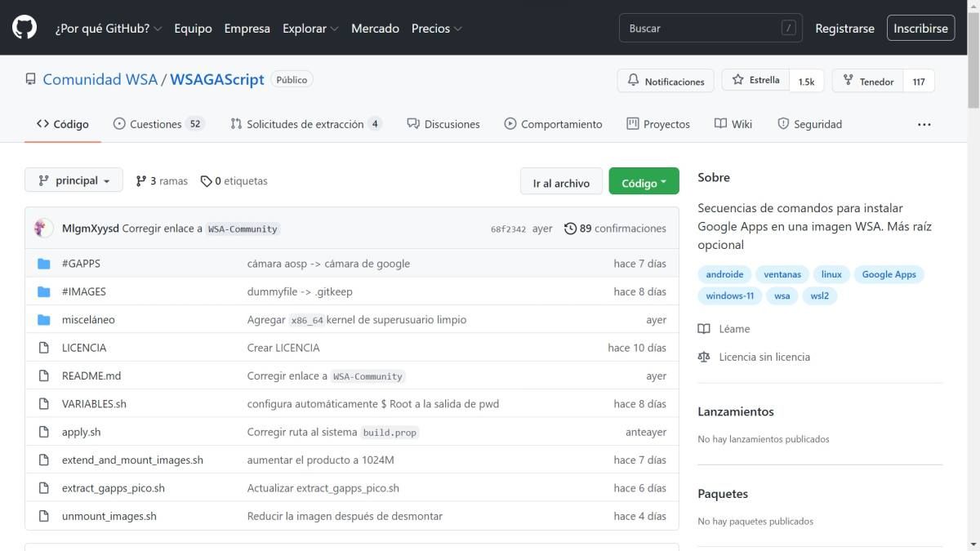Screen dimensions: 980x551
Task: Click the folder icon for #GAPPS
Action: coord(44,264)
